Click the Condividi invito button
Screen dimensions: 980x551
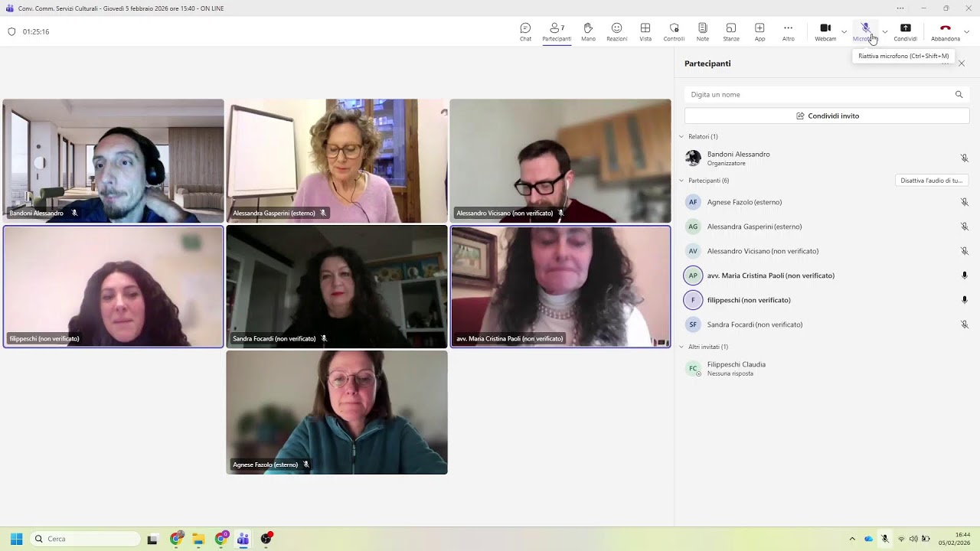[827, 116]
